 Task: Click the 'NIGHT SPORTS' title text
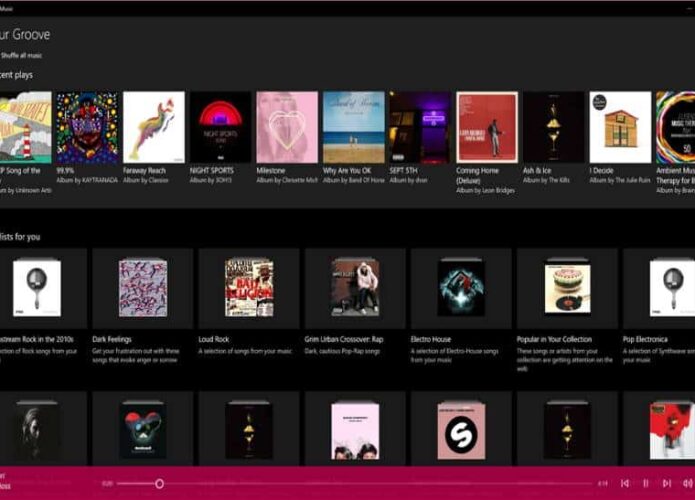(x=211, y=171)
